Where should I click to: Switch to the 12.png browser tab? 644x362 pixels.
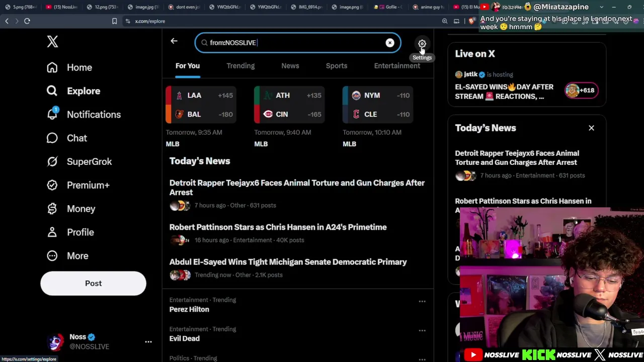point(102,7)
